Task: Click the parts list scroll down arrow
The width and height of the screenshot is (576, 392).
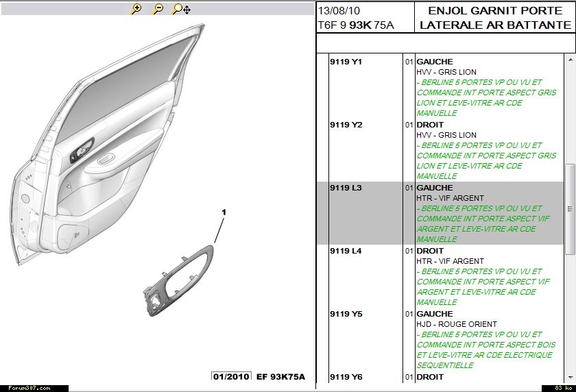Action: tap(569, 378)
